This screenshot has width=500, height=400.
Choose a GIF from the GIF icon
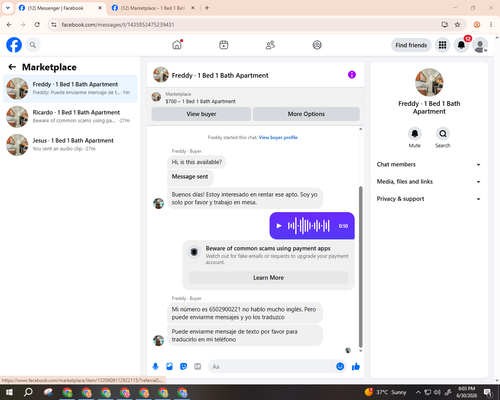point(198,367)
